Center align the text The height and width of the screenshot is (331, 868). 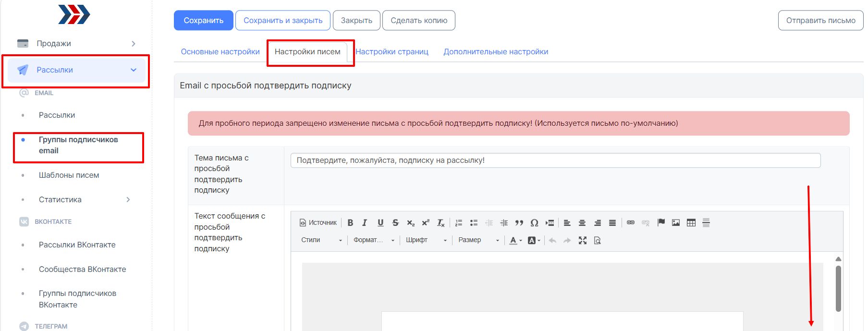coord(582,223)
